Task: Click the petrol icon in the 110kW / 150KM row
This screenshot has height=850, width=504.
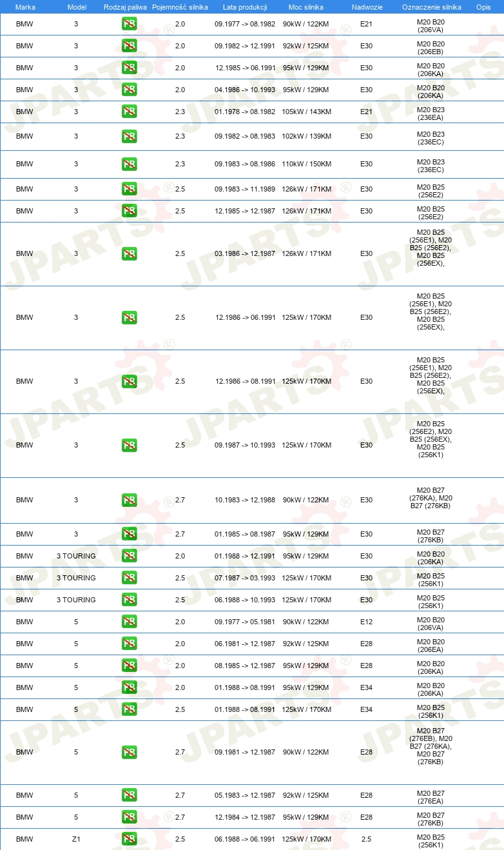Action: click(129, 164)
